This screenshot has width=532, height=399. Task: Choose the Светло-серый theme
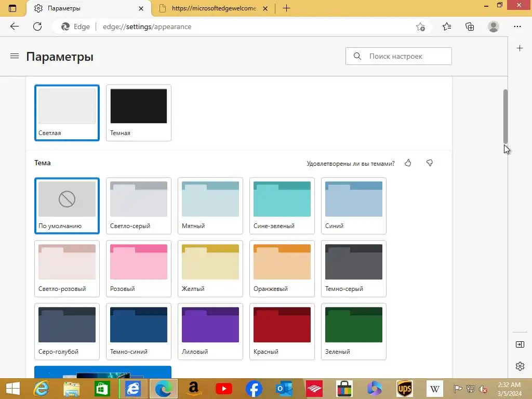[x=138, y=206]
